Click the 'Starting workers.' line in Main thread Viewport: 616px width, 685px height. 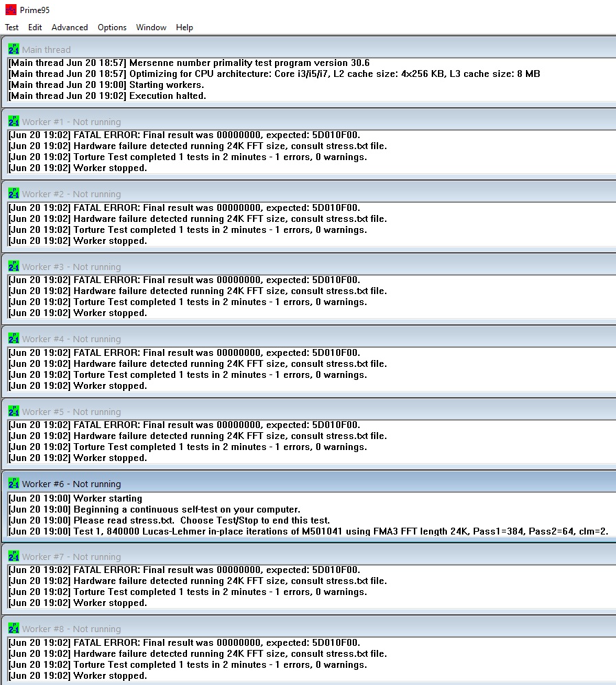107,85
